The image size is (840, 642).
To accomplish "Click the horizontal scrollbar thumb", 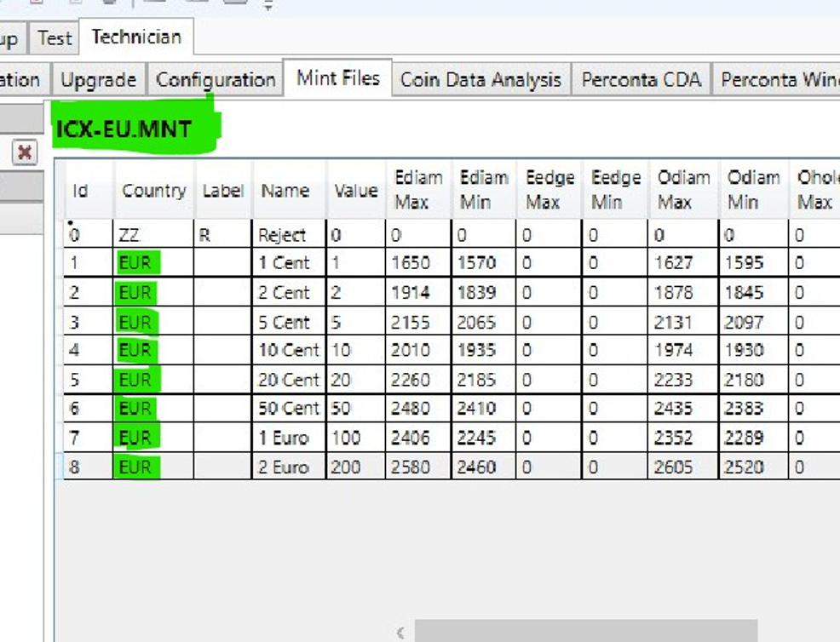I will pos(586,632).
